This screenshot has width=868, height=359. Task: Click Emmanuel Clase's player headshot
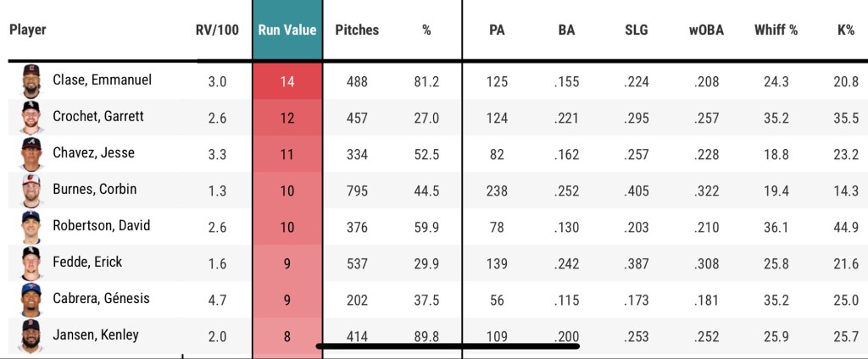(x=31, y=81)
